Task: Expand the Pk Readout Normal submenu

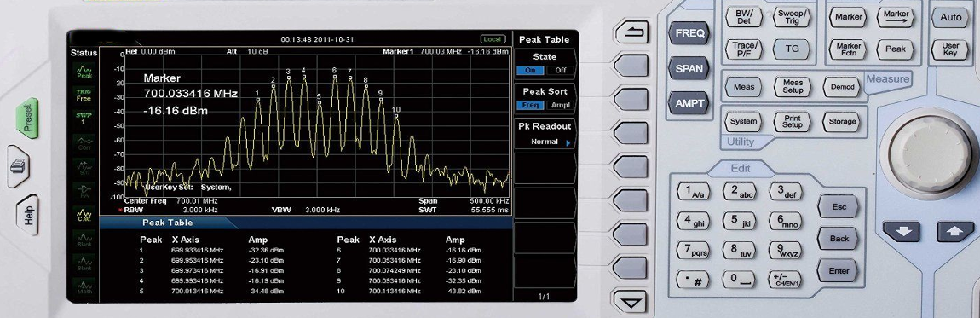Action: (545, 142)
